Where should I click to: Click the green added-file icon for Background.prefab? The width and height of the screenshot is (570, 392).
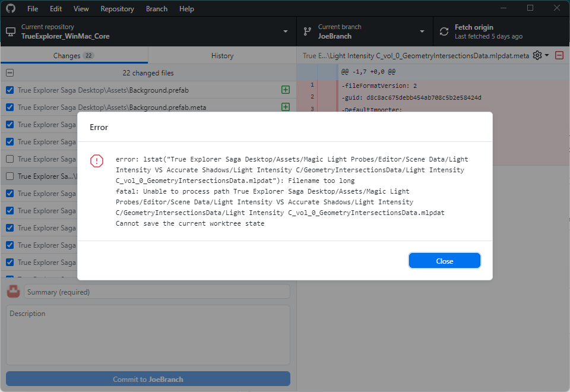(286, 90)
